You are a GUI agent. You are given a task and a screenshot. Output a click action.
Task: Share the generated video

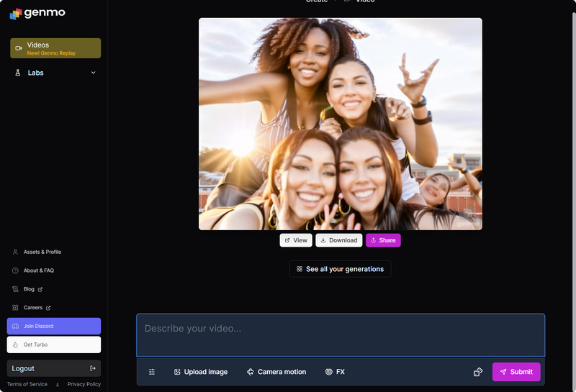click(x=383, y=240)
